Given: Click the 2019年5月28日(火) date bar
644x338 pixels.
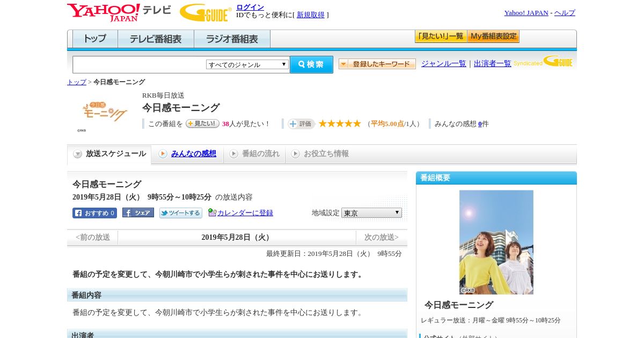Looking at the screenshot, I should click(x=237, y=238).
